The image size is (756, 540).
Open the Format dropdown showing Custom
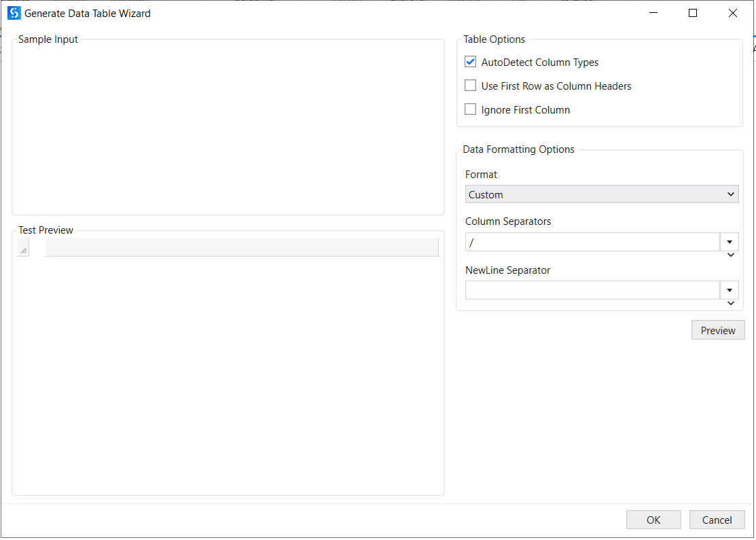pos(602,194)
